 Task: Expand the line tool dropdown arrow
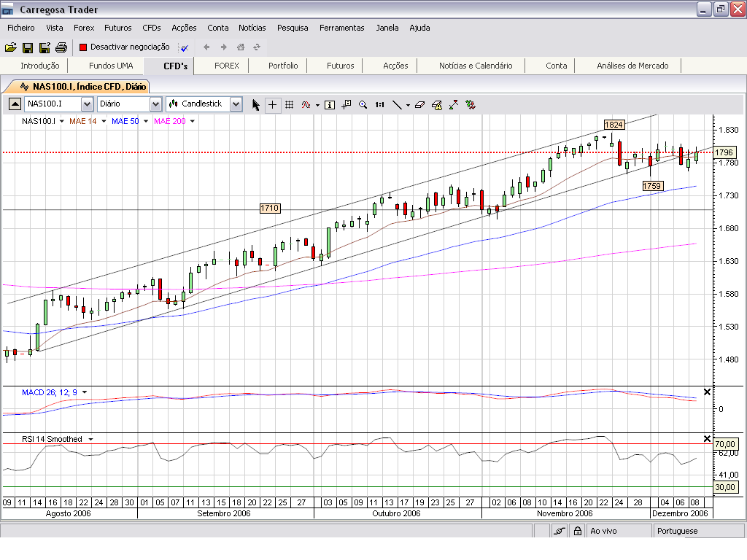tap(408, 105)
